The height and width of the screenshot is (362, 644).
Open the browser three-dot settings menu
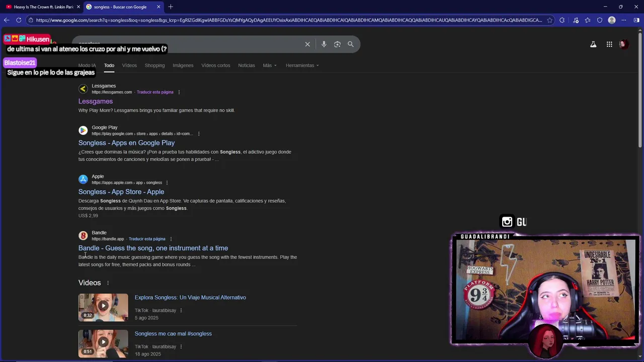click(x=624, y=20)
